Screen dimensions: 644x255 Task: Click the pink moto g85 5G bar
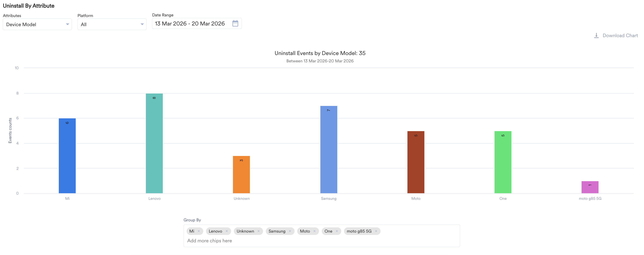click(590, 187)
